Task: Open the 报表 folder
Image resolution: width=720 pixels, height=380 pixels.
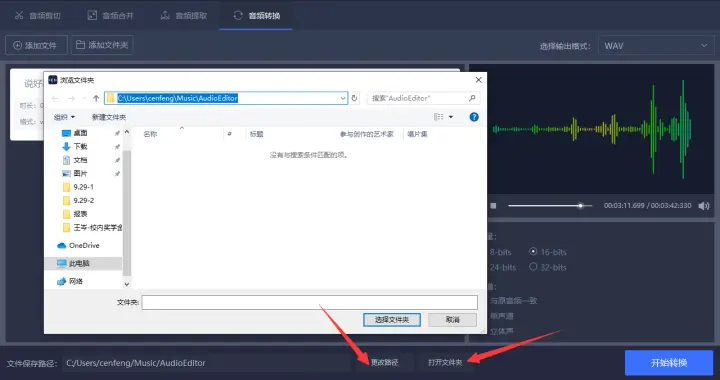Action: pos(80,214)
